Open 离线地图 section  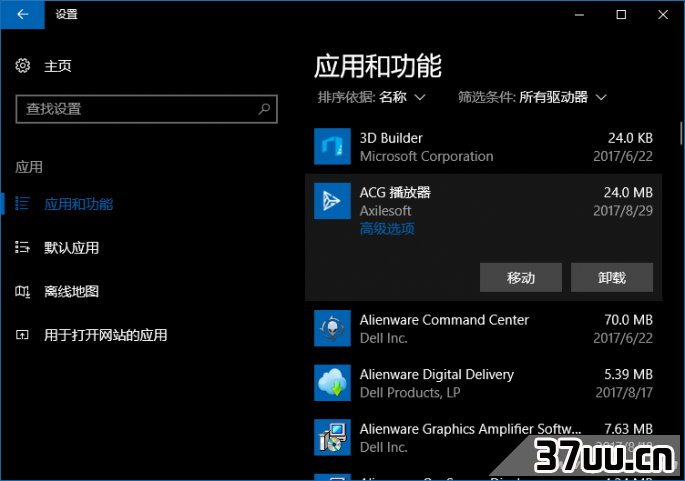[x=71, y=291]
